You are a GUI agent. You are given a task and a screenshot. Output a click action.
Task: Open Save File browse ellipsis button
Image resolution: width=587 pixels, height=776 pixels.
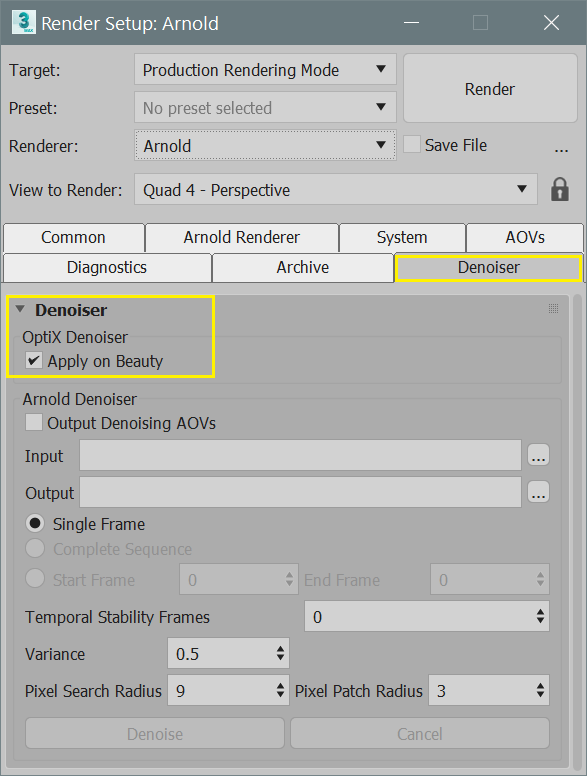561,148
